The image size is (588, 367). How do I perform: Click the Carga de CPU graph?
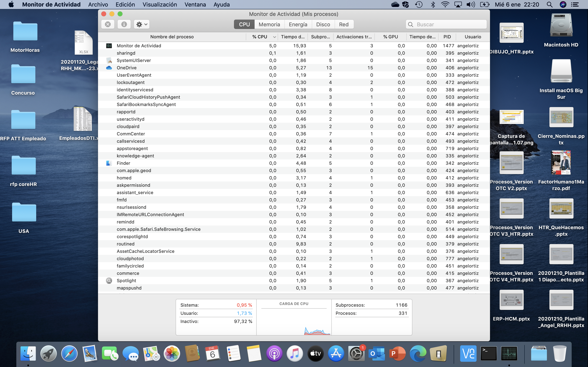click(294, 320)
